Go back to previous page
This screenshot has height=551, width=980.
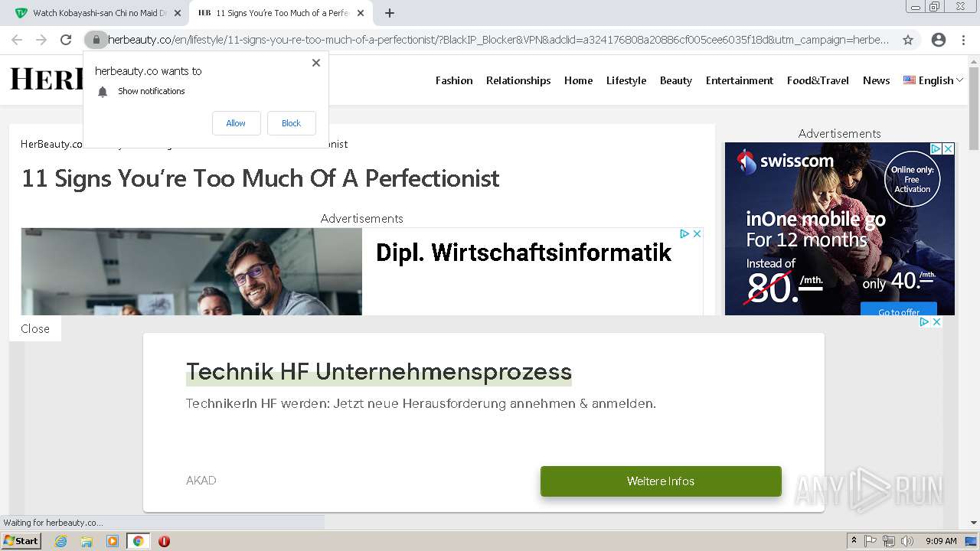(17, 40)
